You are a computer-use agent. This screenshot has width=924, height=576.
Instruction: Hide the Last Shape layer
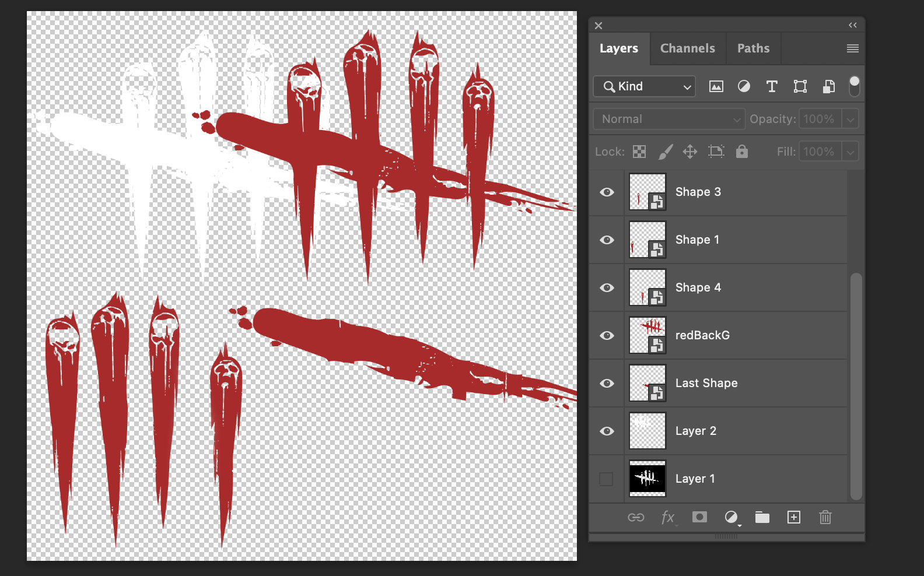tap(607, 383)
